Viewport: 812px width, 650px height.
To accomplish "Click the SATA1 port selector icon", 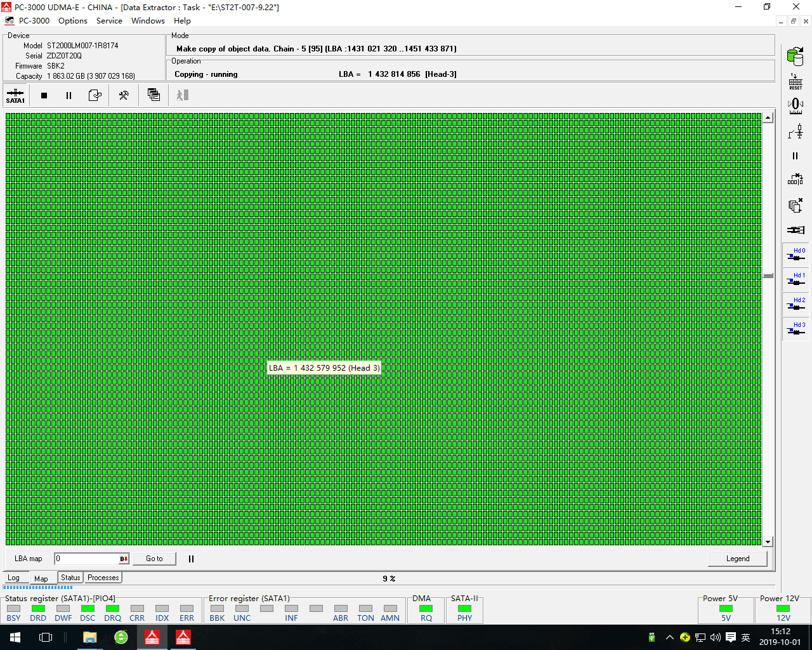I will [x=15, y=95].
